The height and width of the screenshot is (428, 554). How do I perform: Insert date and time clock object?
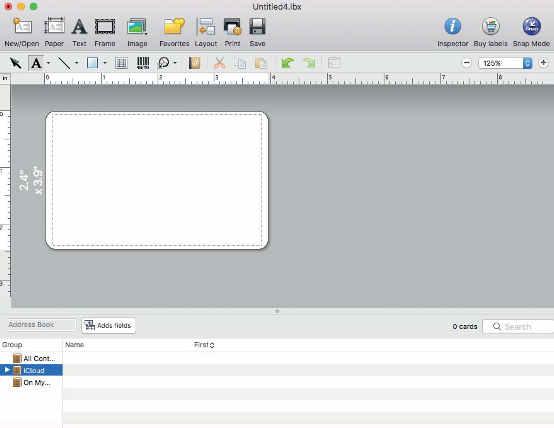[x=164, y=63]
